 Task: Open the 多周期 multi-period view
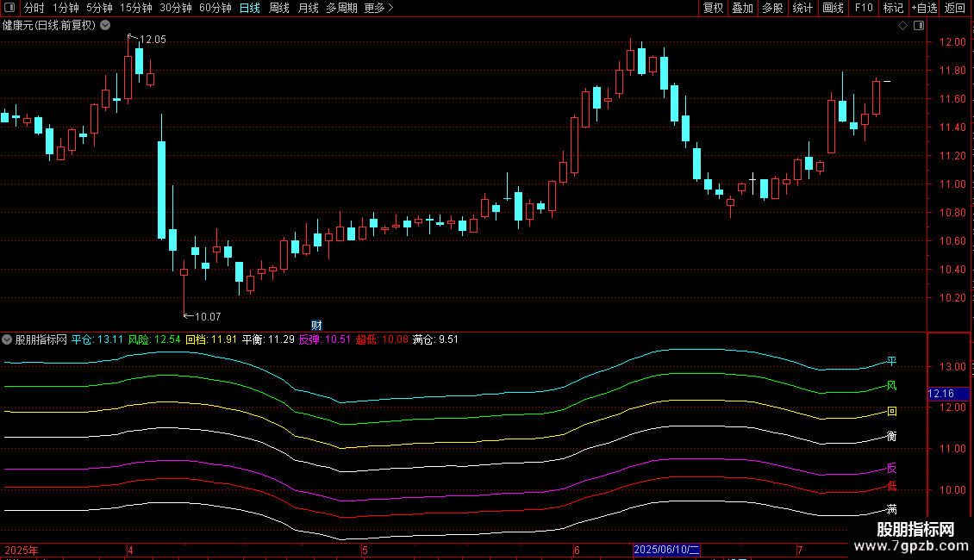[x=341, y=8]
